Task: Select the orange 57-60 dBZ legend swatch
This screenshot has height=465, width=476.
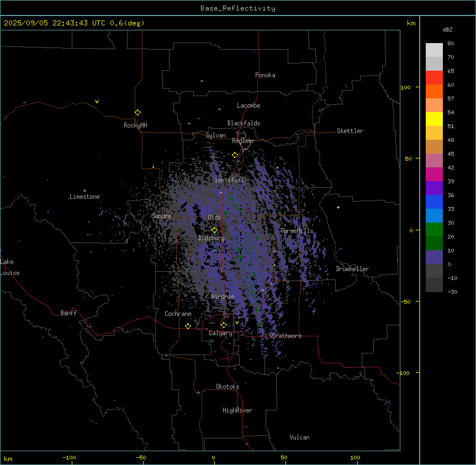Action: tap(434, 91)
